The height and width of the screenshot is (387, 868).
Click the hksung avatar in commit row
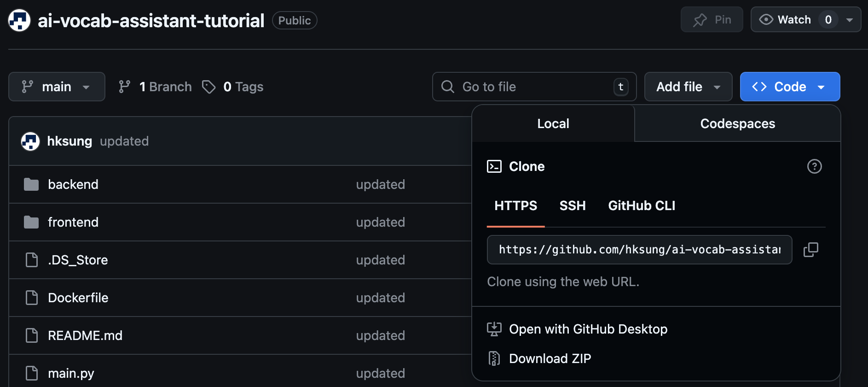tap(30, 141)
